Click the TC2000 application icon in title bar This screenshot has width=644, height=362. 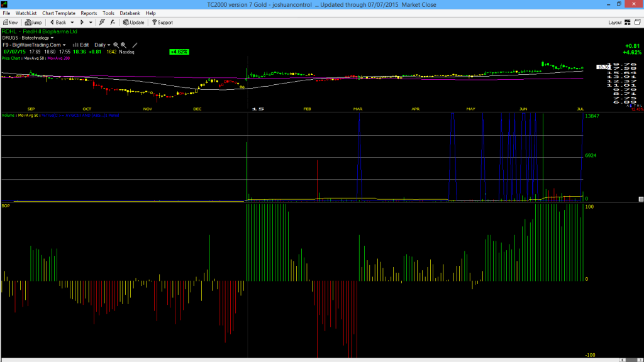[x=4, y=4]
